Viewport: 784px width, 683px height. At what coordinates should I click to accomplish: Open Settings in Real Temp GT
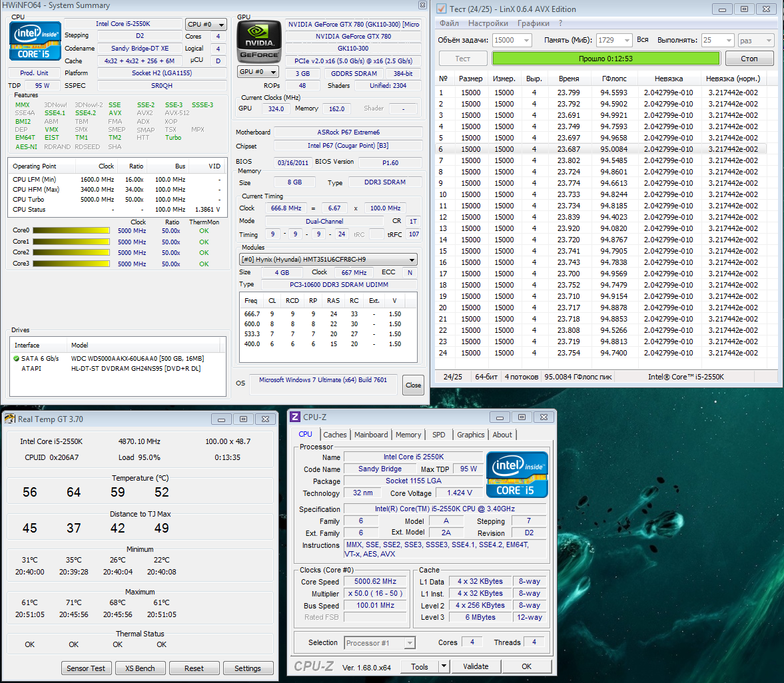(248, 668)
